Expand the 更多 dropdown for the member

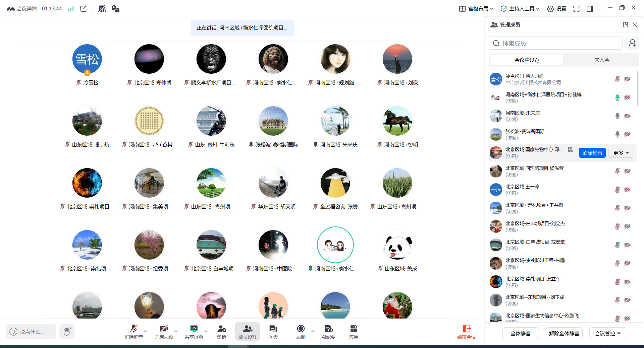[x=621, y=153]
